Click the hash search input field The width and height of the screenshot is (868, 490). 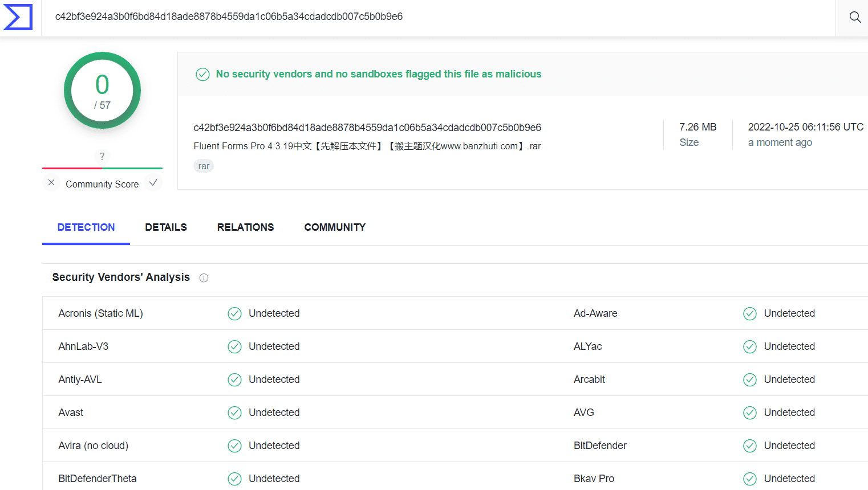(438, 17)
